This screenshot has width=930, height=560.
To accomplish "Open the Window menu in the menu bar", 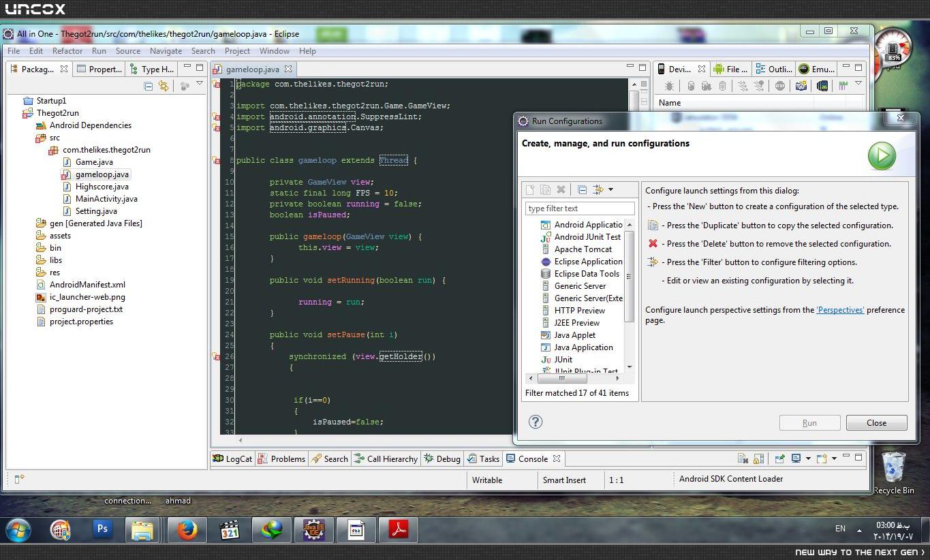I will 275,50.
